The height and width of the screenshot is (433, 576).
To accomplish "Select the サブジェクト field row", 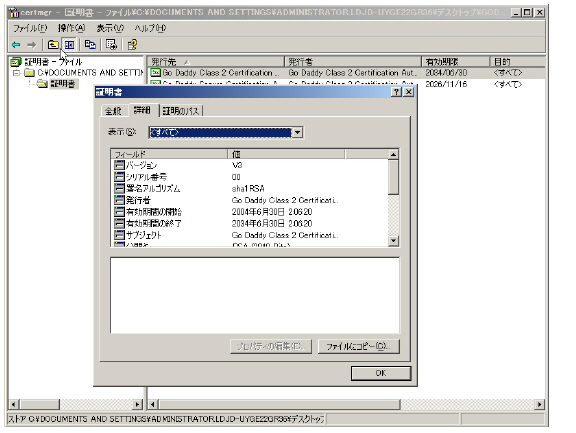I will coord(249,235).
